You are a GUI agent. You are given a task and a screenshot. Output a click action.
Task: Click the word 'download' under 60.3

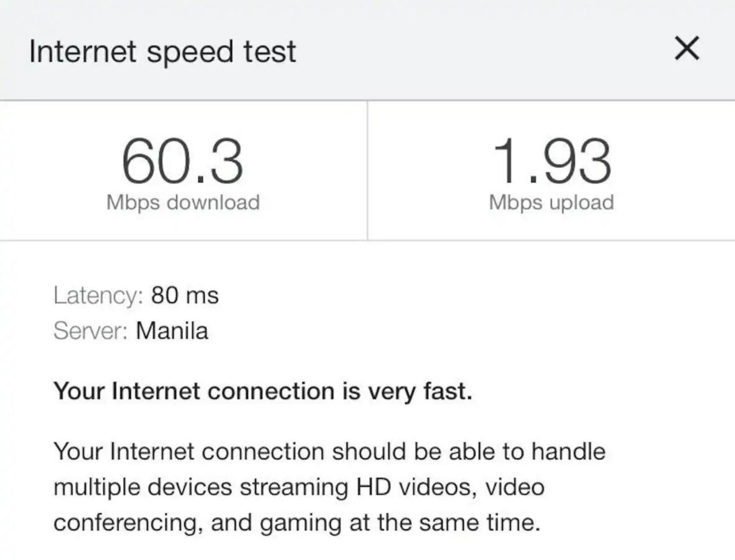point(213,202)
